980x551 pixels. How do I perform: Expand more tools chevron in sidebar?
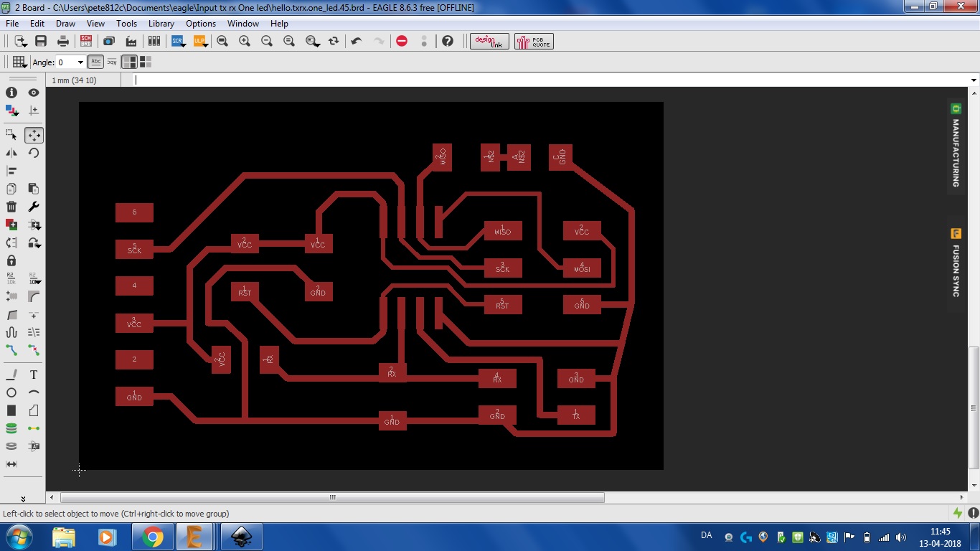coord(23,499)
